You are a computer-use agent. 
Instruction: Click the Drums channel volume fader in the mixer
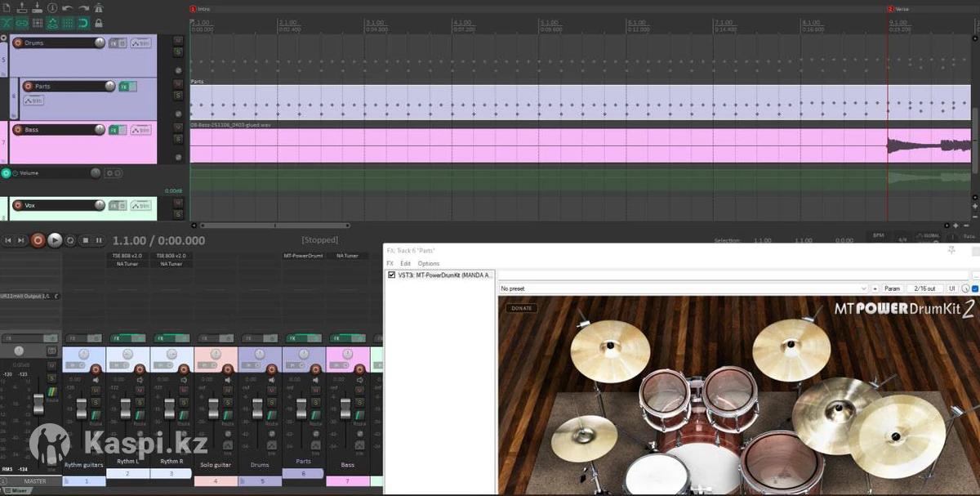(257, 407)
